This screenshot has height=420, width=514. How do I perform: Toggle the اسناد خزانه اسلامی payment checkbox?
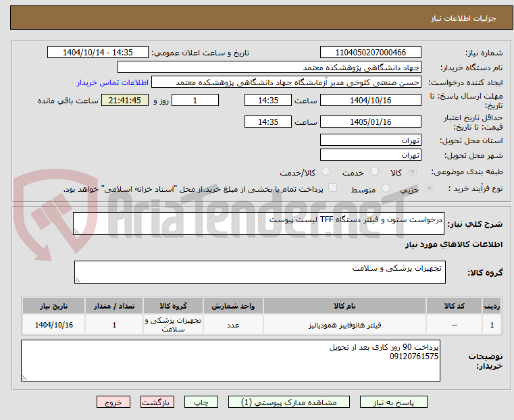(332, 188)
